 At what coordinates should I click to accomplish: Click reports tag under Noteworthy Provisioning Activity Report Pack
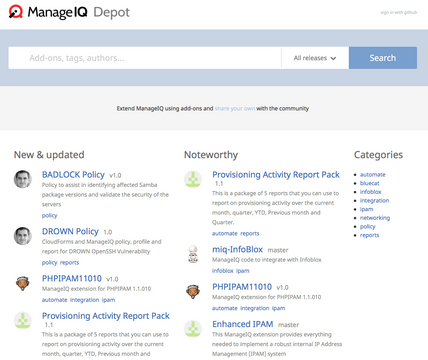(x=250, y=233)
